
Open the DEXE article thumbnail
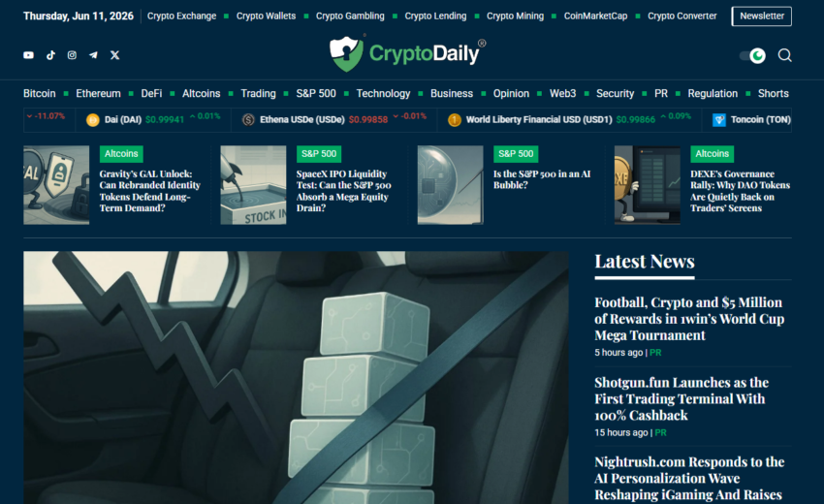pyautogui.click(x=648, y=185)
